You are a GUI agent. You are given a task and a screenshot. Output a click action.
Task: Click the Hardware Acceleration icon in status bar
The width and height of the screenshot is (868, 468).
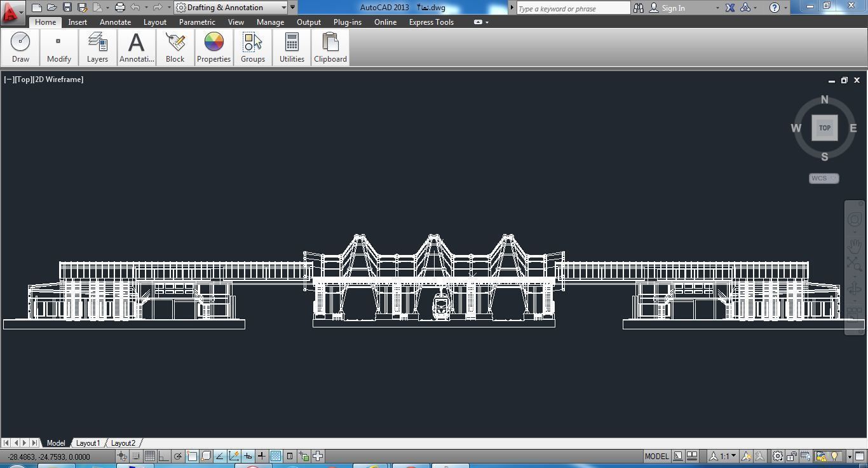[806, 456]
